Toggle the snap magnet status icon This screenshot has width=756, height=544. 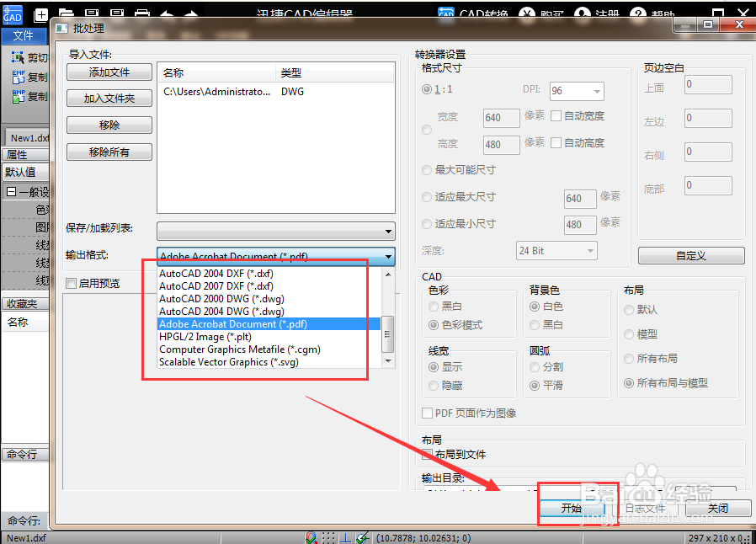click(x=311, y=537)
